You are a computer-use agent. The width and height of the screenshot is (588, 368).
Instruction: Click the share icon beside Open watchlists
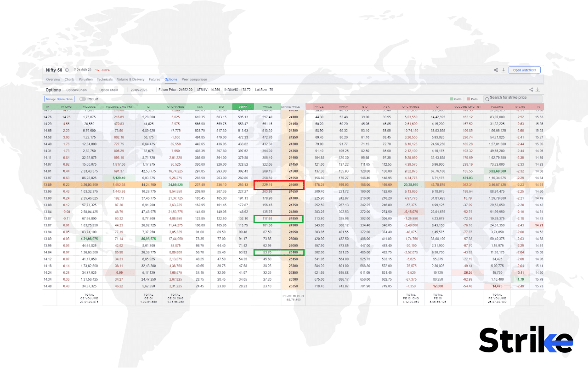pos(495,69)
